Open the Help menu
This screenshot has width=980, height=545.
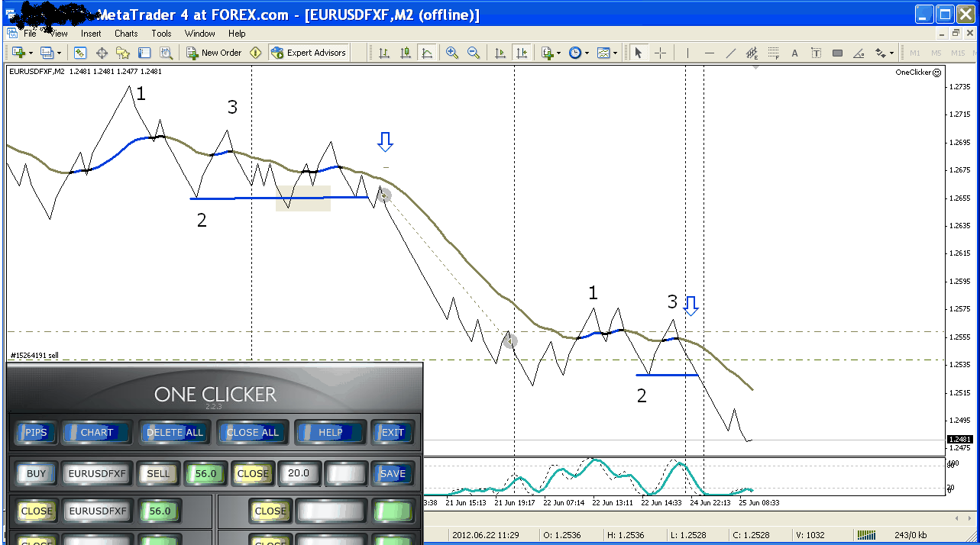click(x=237, y=34)
